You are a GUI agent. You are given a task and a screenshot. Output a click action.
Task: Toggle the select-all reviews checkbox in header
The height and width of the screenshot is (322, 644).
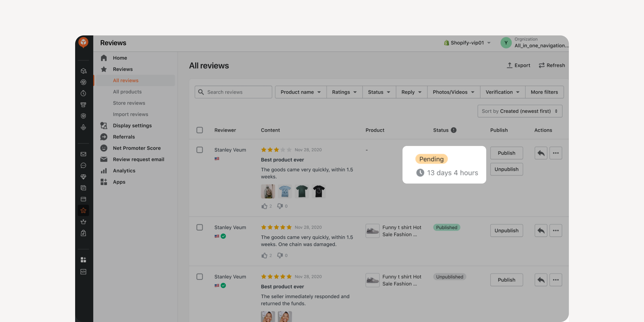(199, 130)
